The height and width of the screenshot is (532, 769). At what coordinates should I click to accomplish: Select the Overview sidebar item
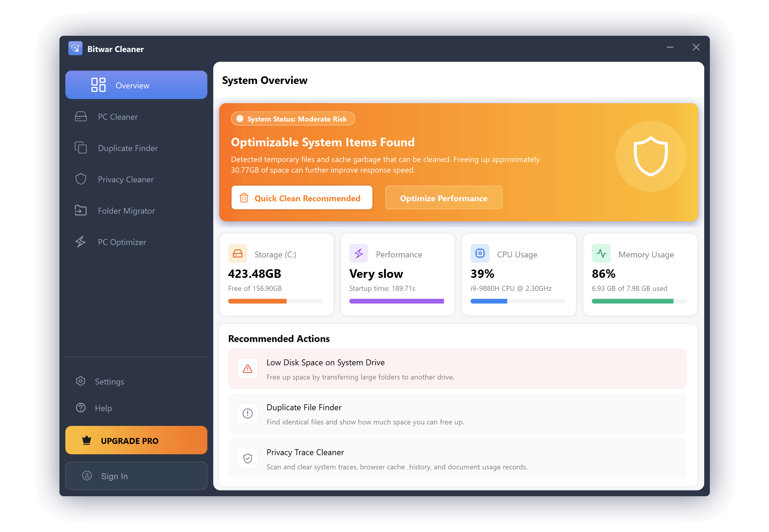point(136,85)
